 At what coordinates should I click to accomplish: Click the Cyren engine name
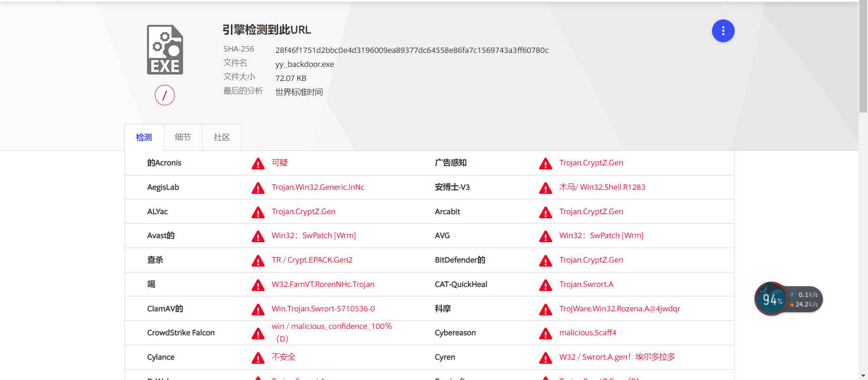pyautogui.click(x=445, y=357)
